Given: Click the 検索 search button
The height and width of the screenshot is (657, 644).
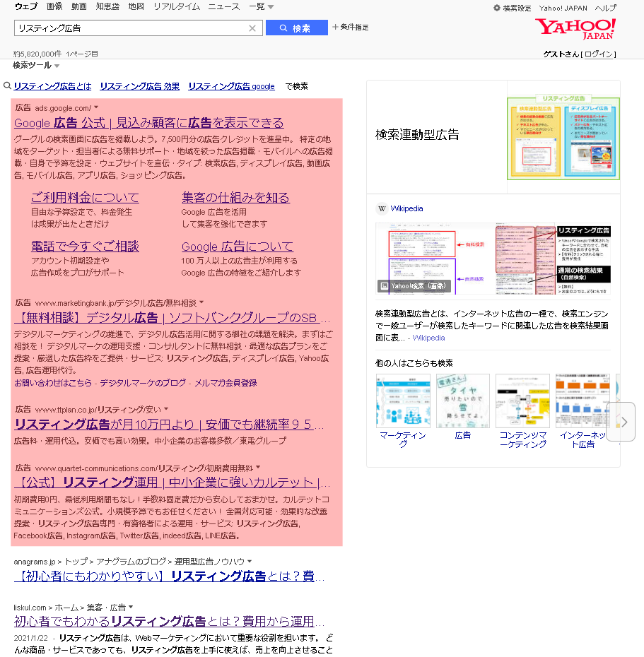Looking at the screenshot, I should tap(296, 28).
